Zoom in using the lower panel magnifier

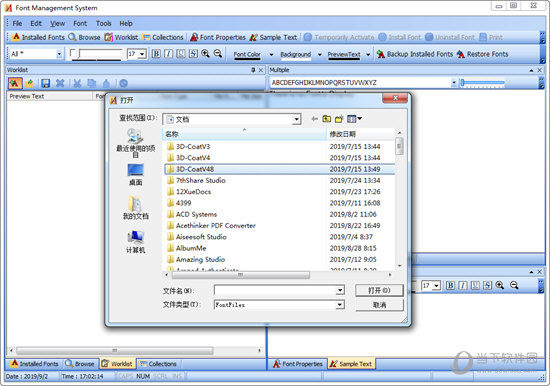point(500,285)
